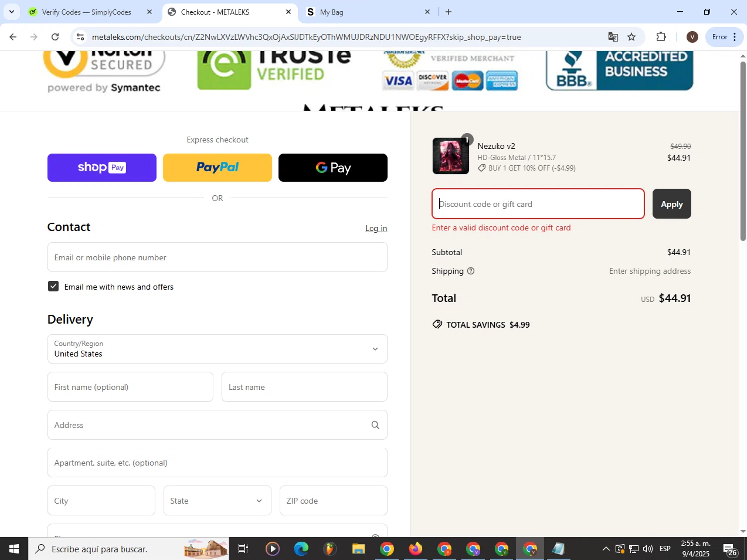
Task: Click the Windows taskbar search box
Action: click(x=128, y=549)
